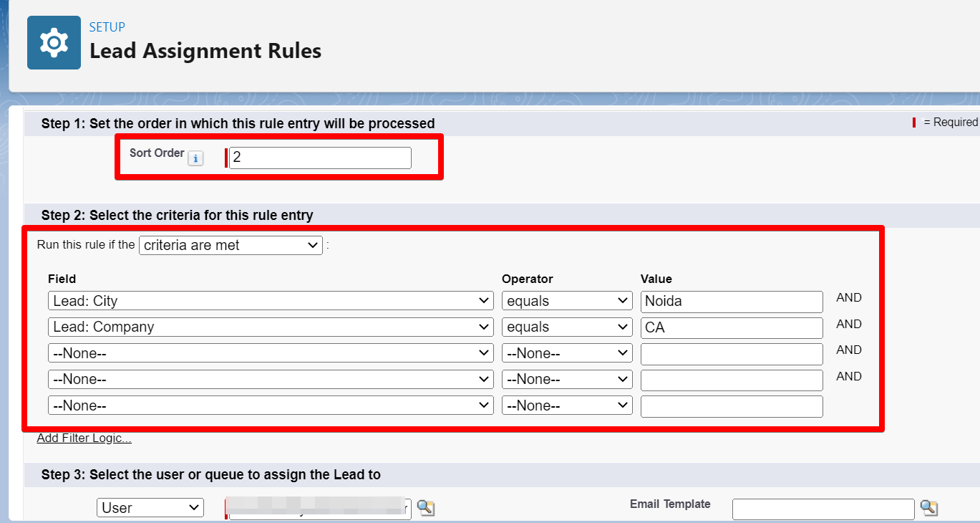Change the "Lead: Company" field selection
980x523 pixels.
tap(270, 327)
